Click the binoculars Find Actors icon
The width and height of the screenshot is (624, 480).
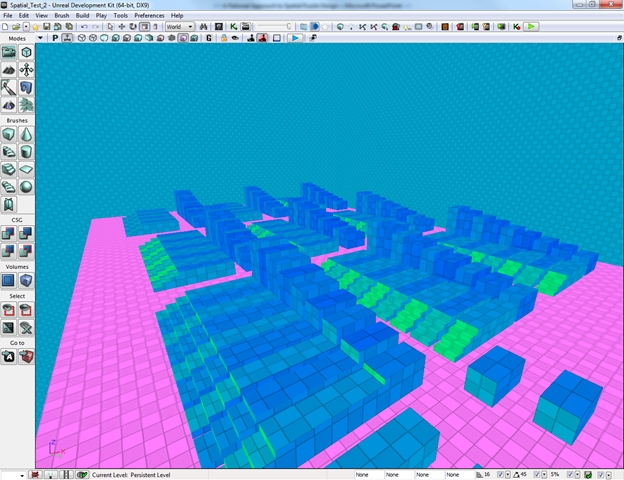point(203,27)
